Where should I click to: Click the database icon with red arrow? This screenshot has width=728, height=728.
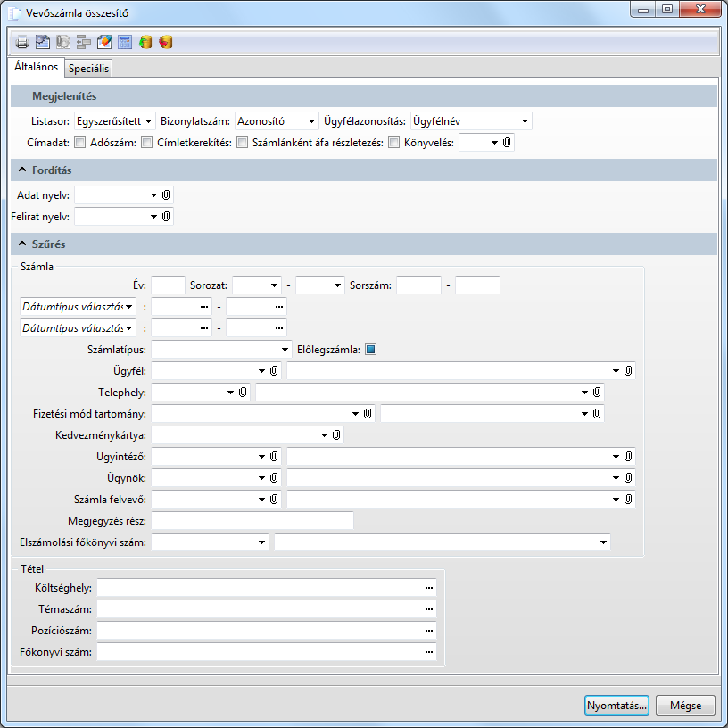click(166, 42)
